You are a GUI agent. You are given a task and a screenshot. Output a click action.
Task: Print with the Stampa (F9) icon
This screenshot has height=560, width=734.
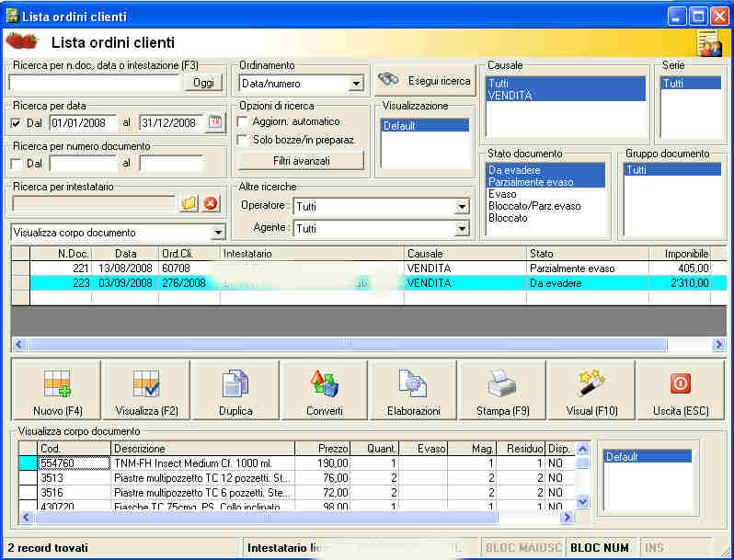[502, 390]
